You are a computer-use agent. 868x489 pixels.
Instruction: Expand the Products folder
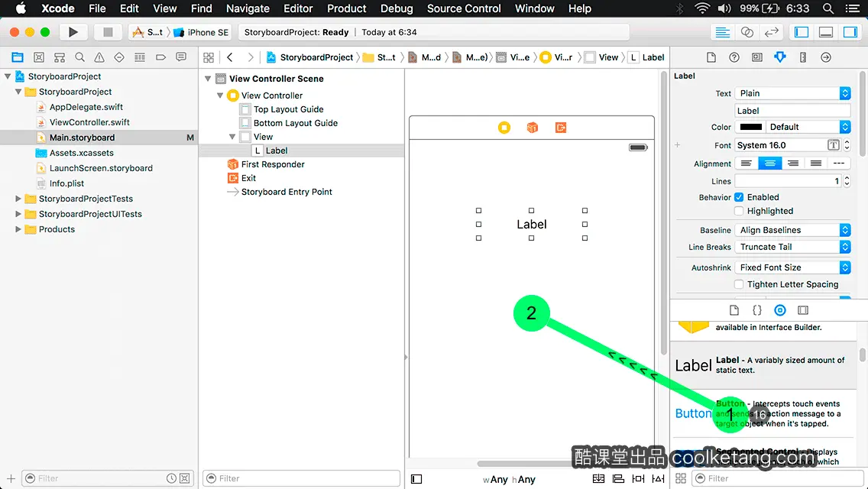click(18, 229)
